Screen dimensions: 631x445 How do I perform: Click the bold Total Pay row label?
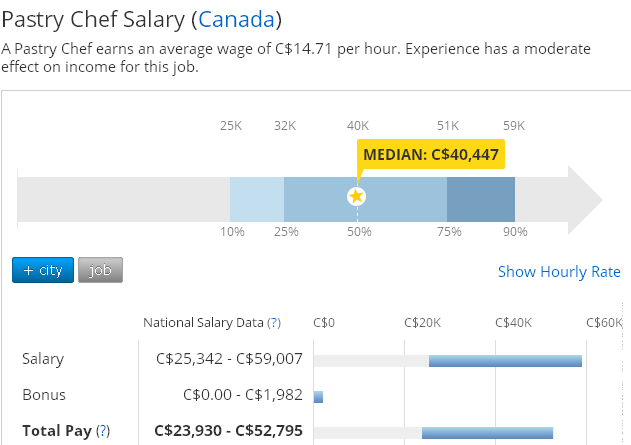pos(56,432)
